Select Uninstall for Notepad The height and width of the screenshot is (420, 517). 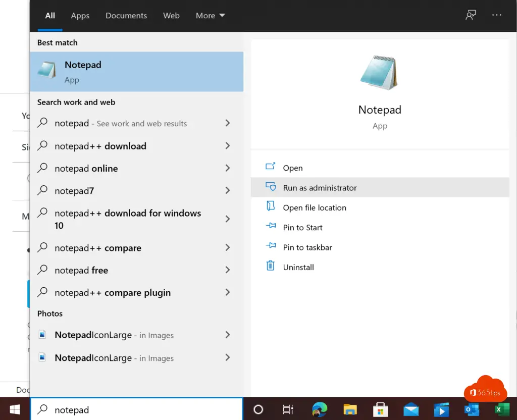pos(380,267)
